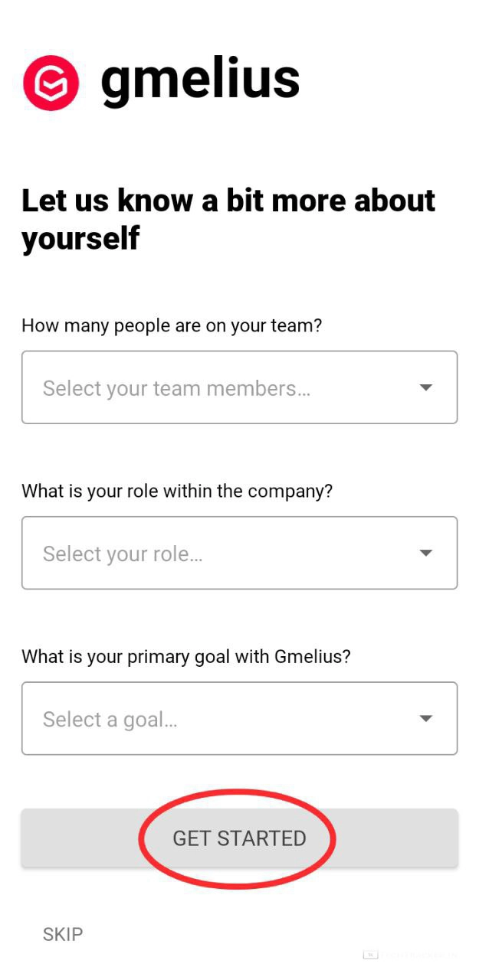
Task: Click the red Gmelius hexagon logo
Action: pos(51,83)
